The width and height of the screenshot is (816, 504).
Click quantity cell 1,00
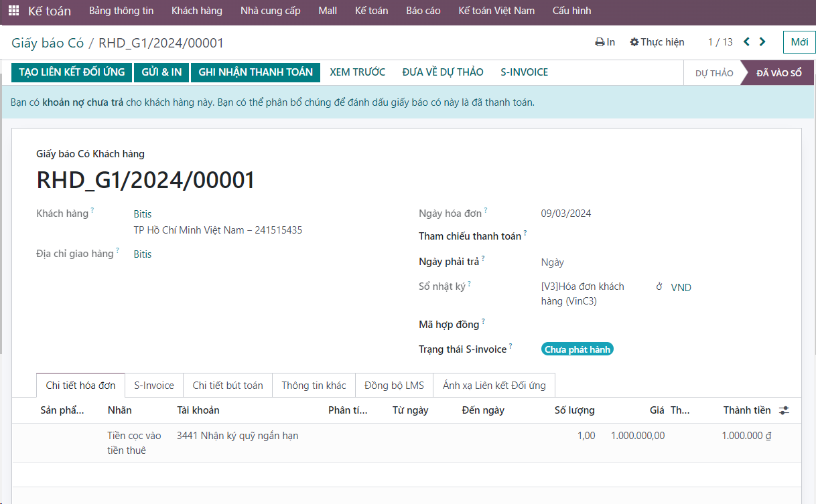coord(586,436)
